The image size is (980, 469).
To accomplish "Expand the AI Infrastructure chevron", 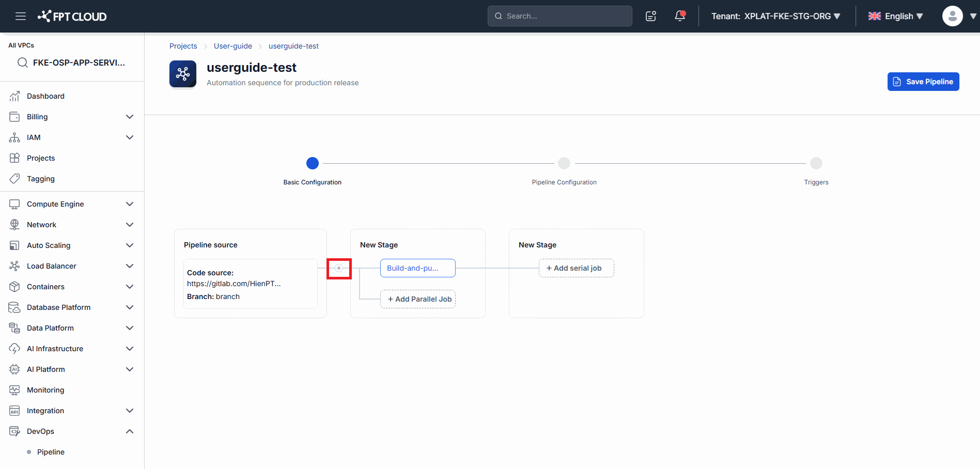I will [130, 349].
